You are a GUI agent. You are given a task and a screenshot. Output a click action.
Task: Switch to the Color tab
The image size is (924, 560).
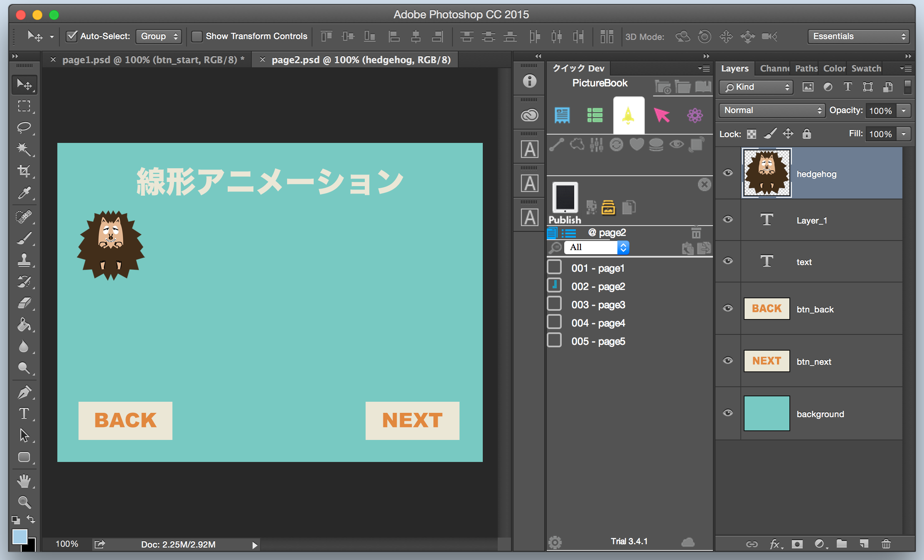pos(834,69)
